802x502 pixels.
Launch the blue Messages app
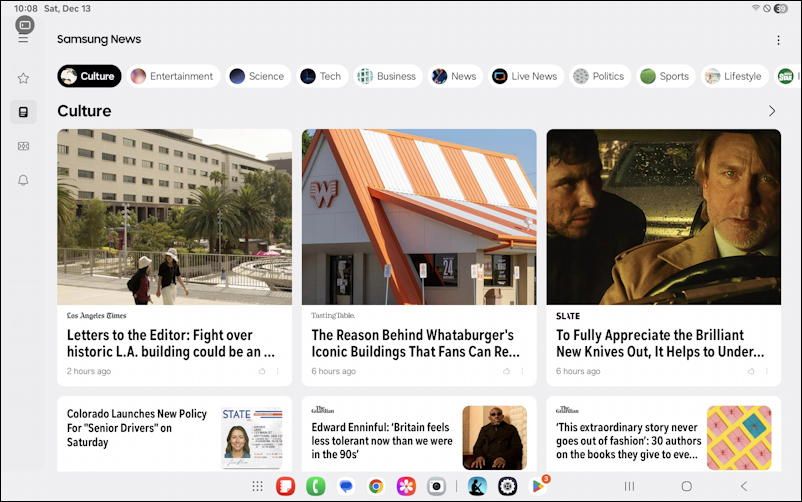coord(346,486)
